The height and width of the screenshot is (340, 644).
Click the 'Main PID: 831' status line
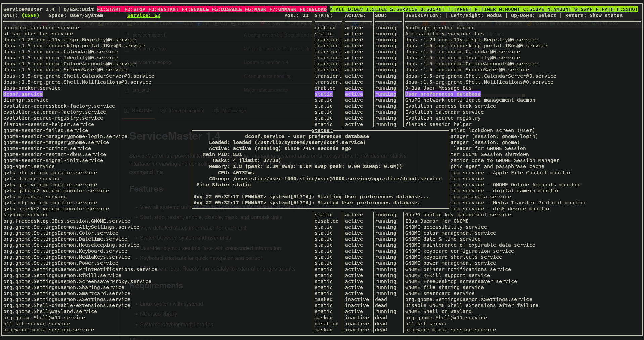222,154
